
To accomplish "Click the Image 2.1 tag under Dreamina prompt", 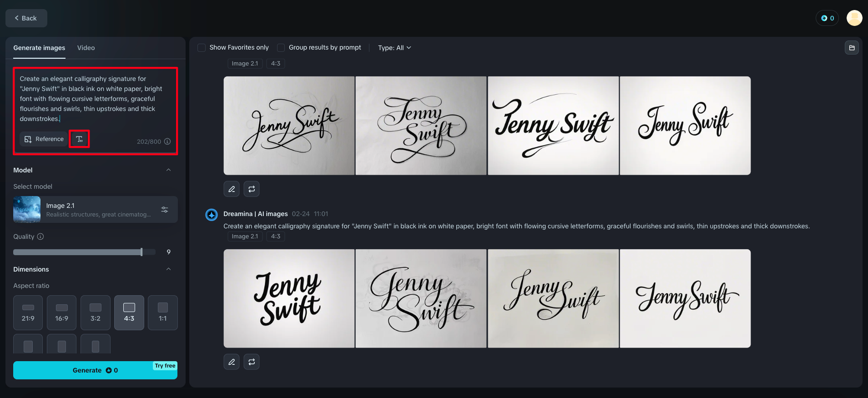I will (x=245, y=237).
